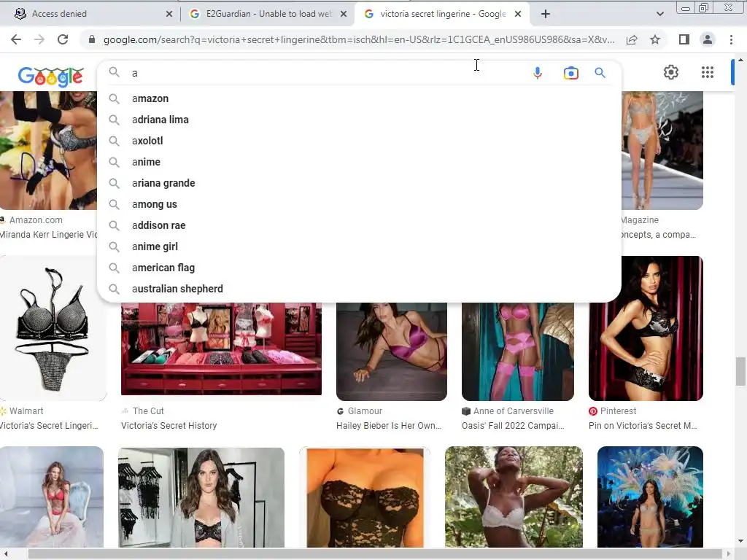View site security lock info
The image size is (747, 560).
pos(92,39)
